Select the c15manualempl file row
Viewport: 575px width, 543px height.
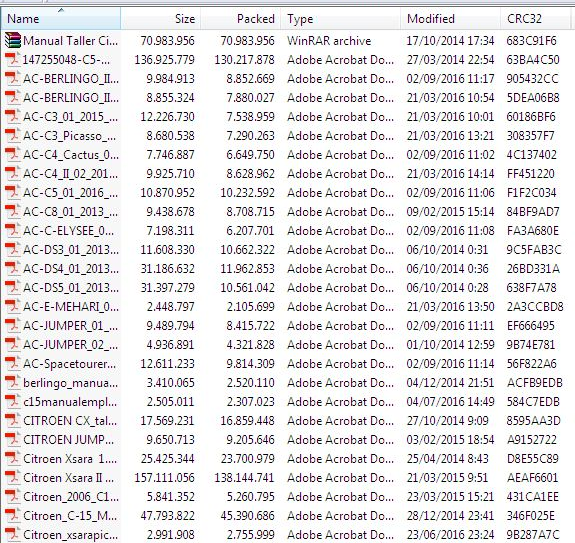(x=286, y=401)
